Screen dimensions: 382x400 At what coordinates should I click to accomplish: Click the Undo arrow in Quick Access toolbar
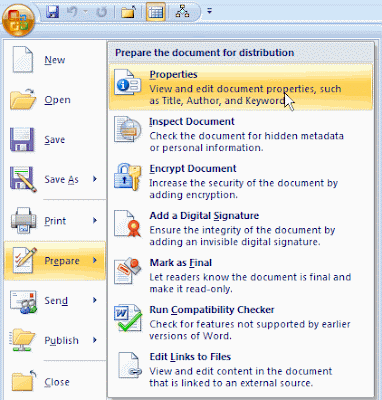(x=72, y=12)
